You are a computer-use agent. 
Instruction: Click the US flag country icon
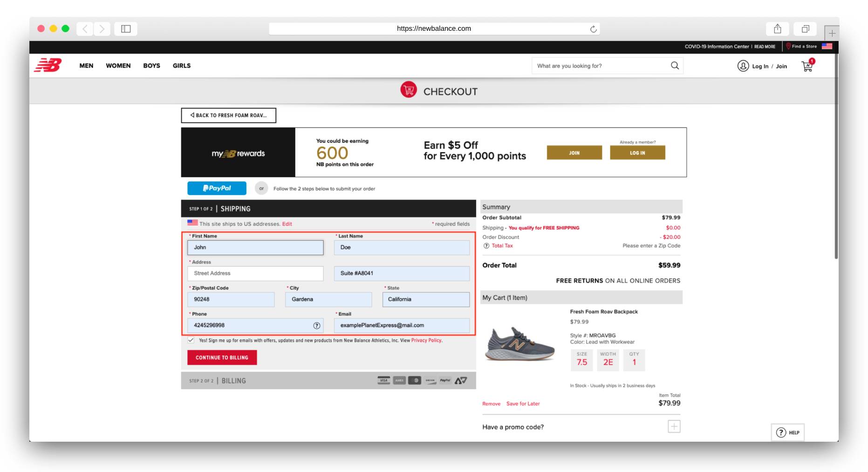827,46
